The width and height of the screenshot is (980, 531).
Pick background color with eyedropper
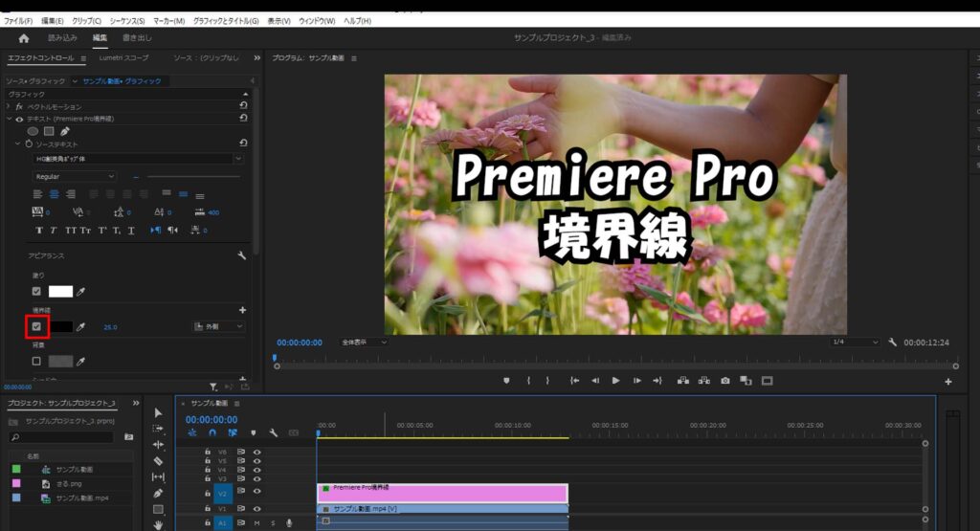[x=80, y=361]
